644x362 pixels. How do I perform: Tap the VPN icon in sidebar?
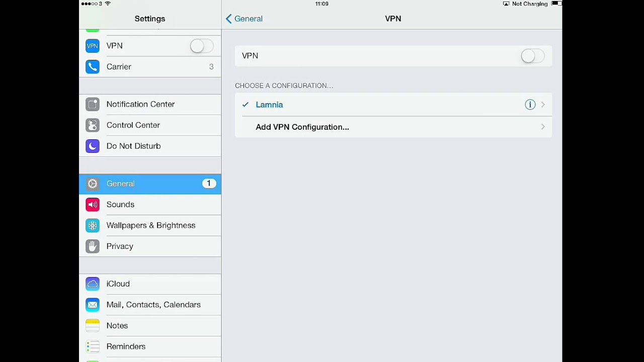(x=93, y=46)
